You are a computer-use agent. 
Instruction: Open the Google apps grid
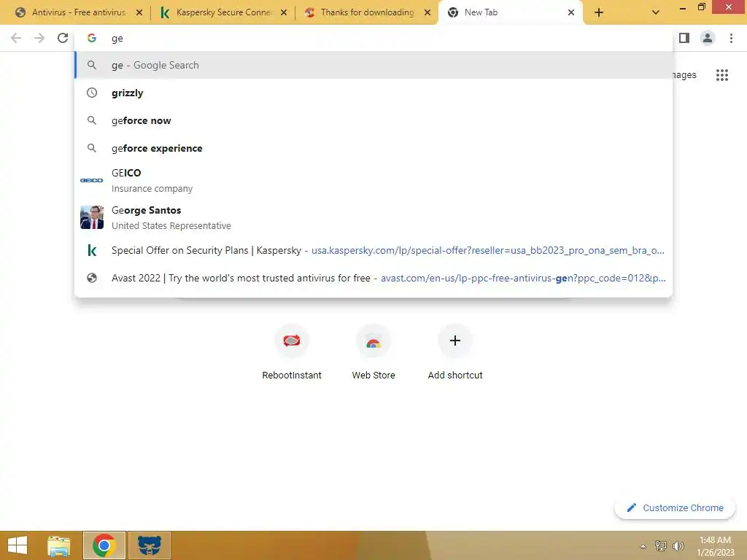tap(722, 75)
